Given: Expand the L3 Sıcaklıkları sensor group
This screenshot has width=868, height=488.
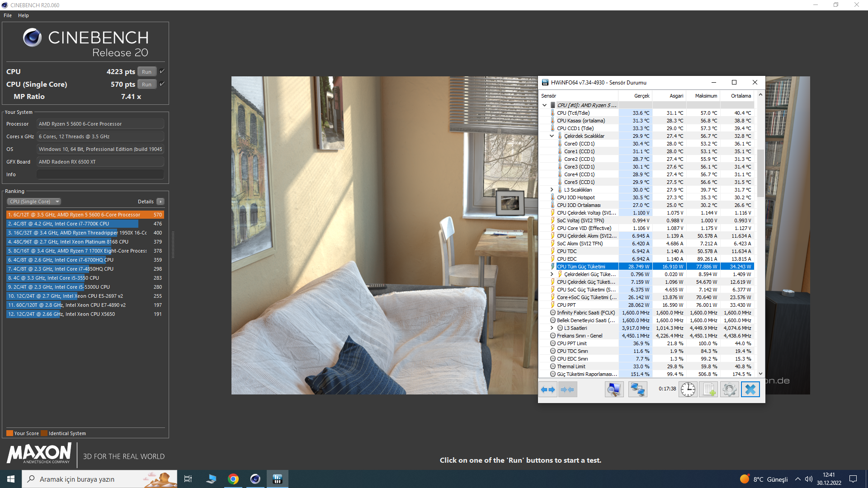Looking at the screenshot, I should [x=552, y=190].
